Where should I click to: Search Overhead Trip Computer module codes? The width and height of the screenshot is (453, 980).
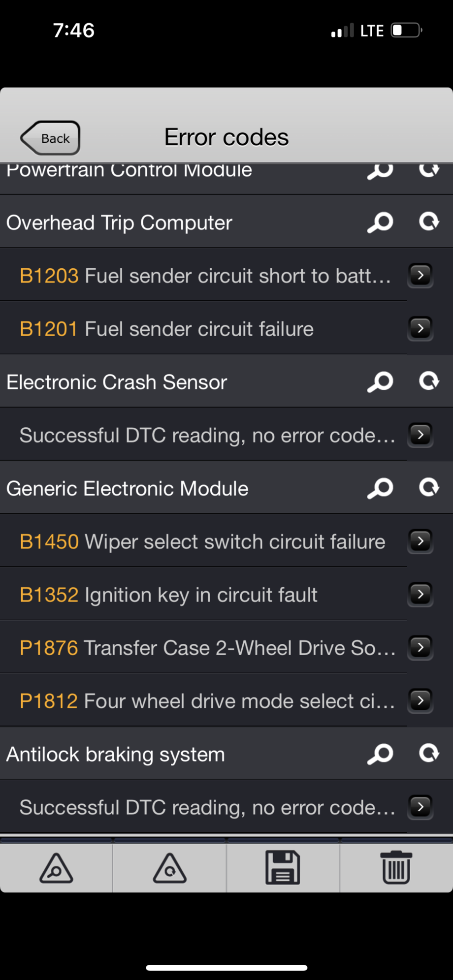pyautogui.click(x=380, y=222)
